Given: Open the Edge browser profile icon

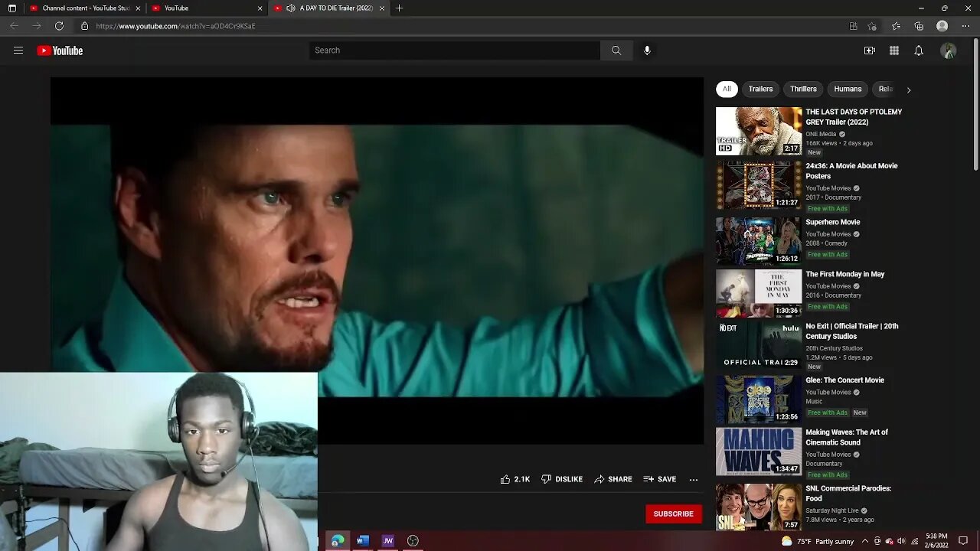Looking at the screenshot, I should (x=942, y=26).
